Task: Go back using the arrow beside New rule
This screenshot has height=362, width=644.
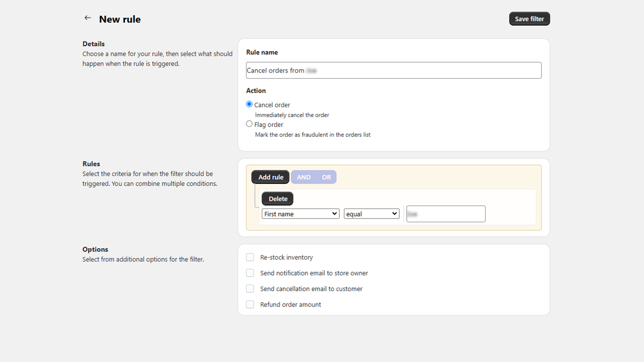Action: [87, 18]
